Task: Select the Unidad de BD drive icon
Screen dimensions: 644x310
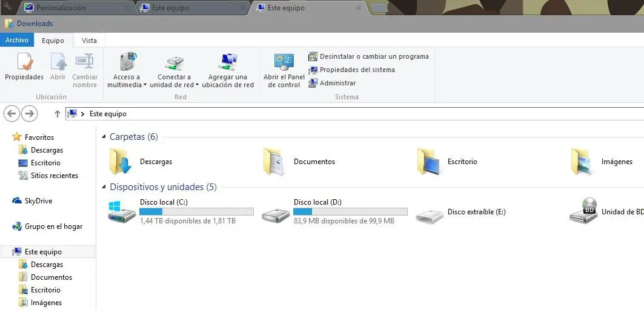Action: tap(583, 210)
